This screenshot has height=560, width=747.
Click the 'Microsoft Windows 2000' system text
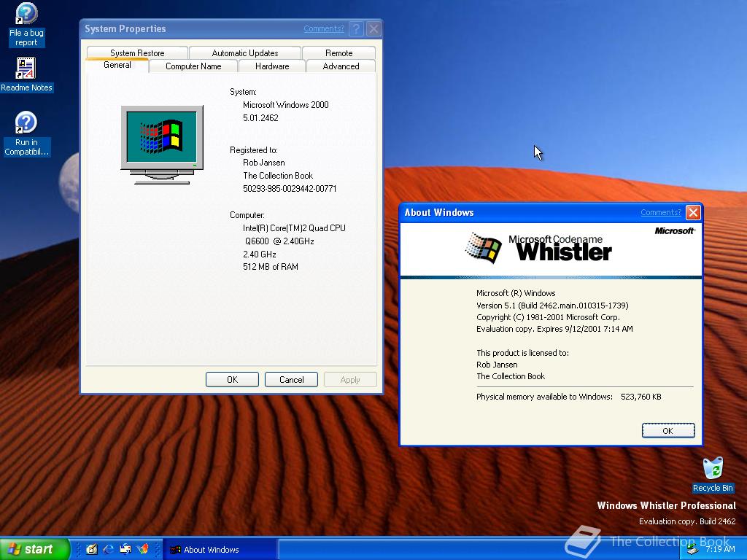286,105
